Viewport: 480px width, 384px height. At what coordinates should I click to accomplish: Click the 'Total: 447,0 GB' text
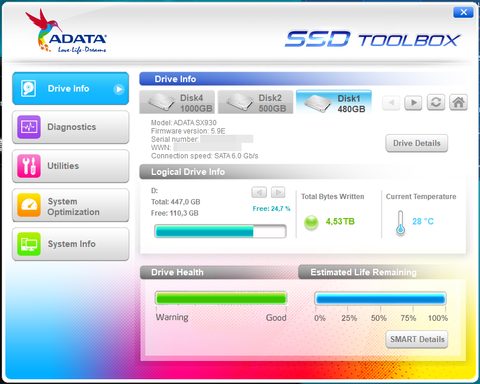point(176,202)
